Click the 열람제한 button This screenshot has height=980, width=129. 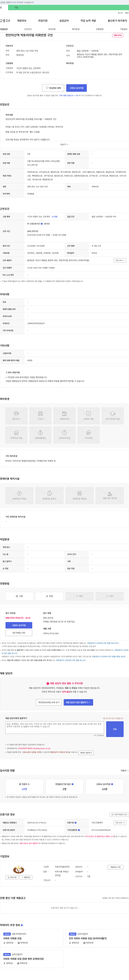pos(26,877)
